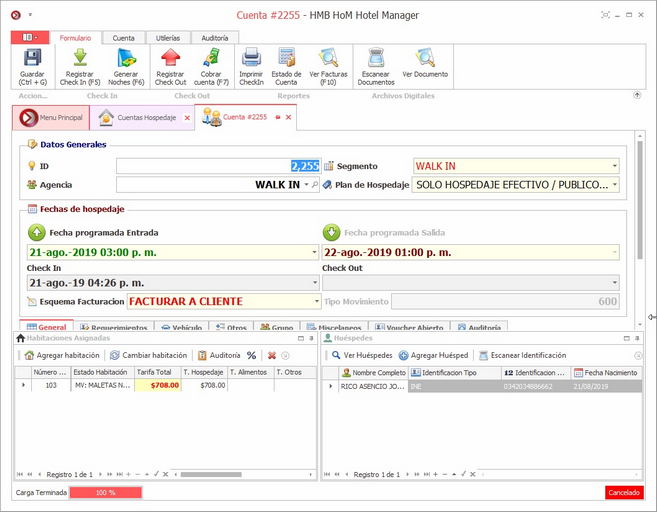Click Agregar habitación button
Viewport: 657px width, 512px height.
62,355
